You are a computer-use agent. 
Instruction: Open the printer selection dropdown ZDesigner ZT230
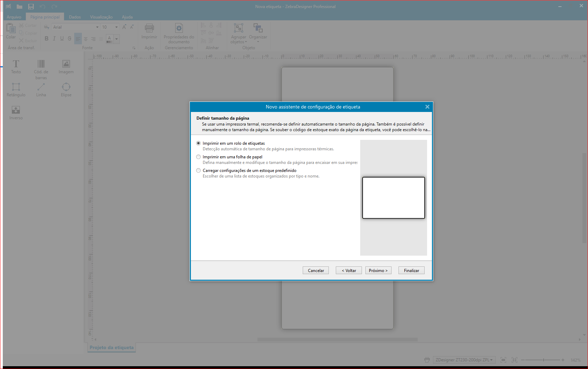click(x=491, y=360)
